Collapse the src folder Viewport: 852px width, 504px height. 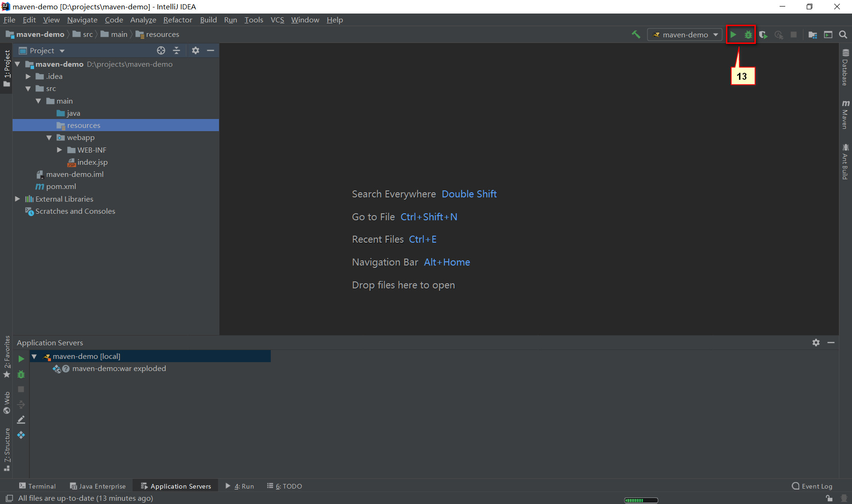[x=28, y=89]
